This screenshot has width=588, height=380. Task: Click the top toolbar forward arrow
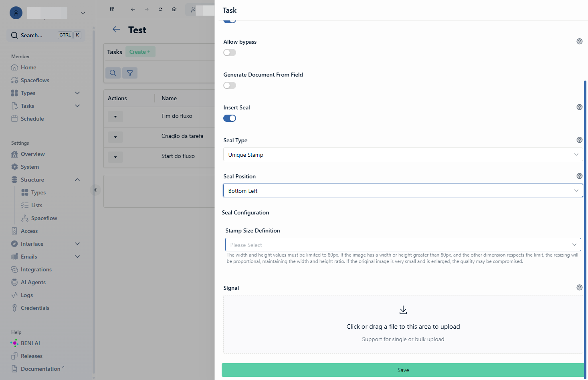point(147,9)
